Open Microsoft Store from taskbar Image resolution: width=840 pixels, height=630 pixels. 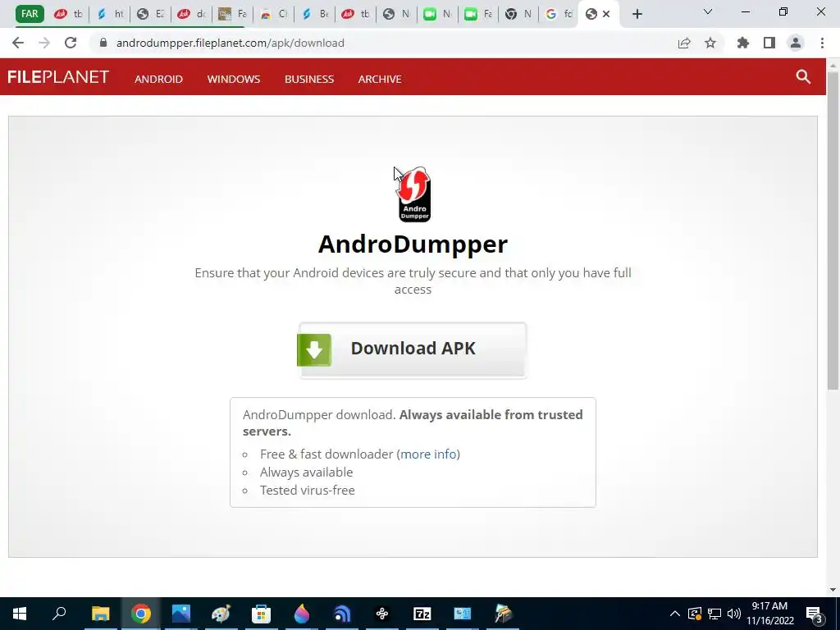pos(261,614)
